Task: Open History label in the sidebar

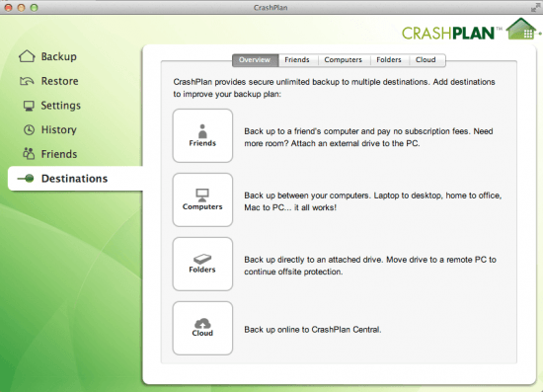Action: click(x=59, y=130)
